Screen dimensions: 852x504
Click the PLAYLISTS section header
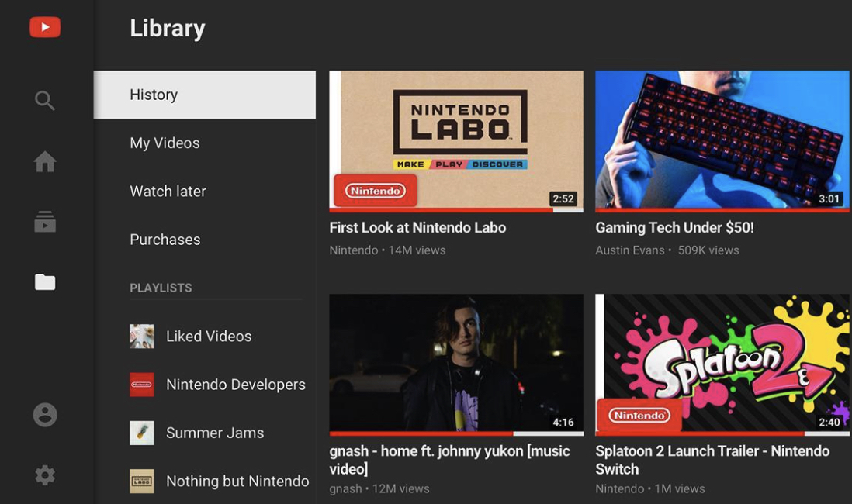pyautogui.click(x=161, y=288)
